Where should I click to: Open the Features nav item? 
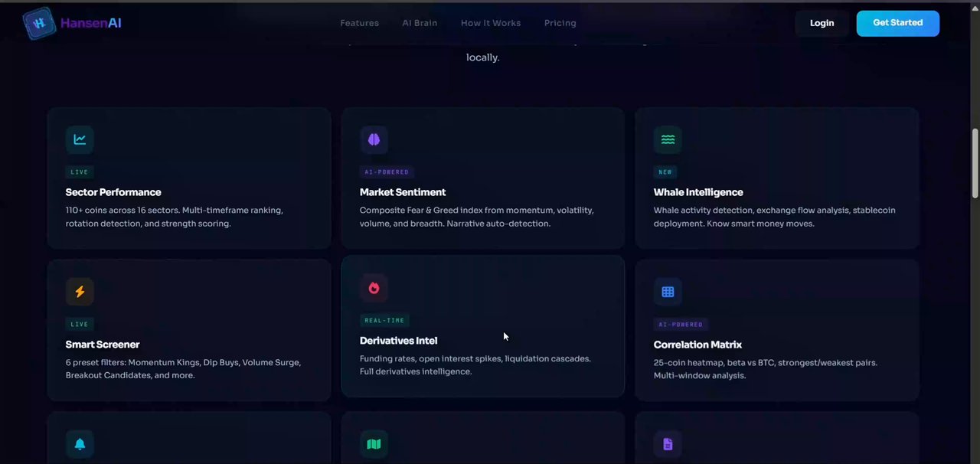(359, 23)
